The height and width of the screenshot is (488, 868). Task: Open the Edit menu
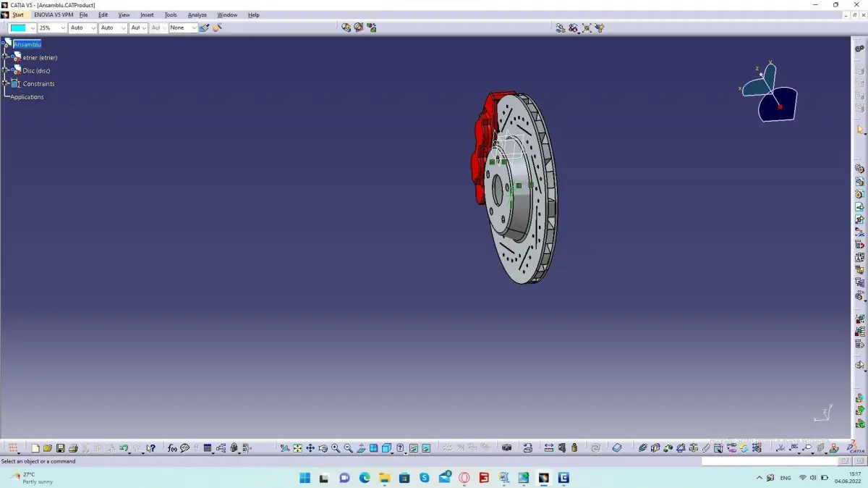103,14
